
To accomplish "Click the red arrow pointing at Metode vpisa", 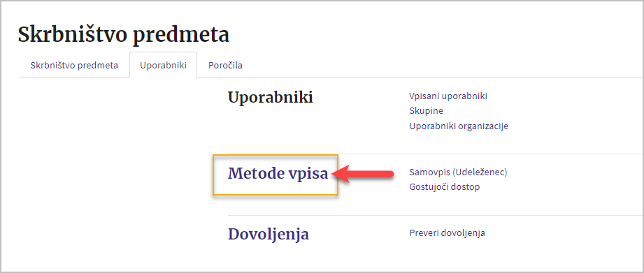I will pyautogui.click(x=363, y=175).
